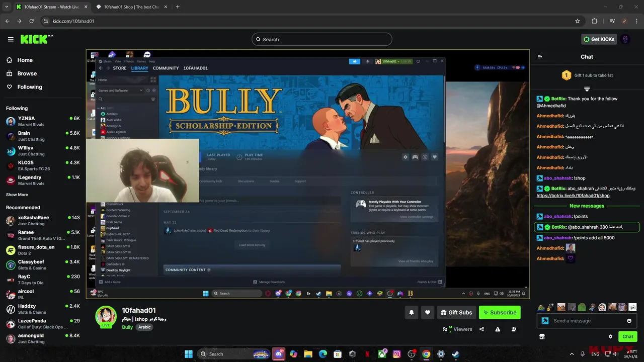Open asmongold channel in Recommended

43,338
